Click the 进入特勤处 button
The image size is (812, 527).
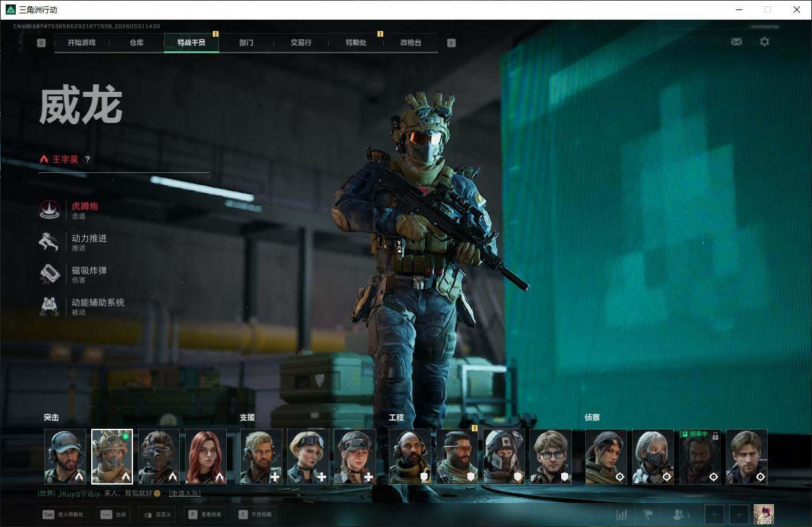(x=64, y=515)
